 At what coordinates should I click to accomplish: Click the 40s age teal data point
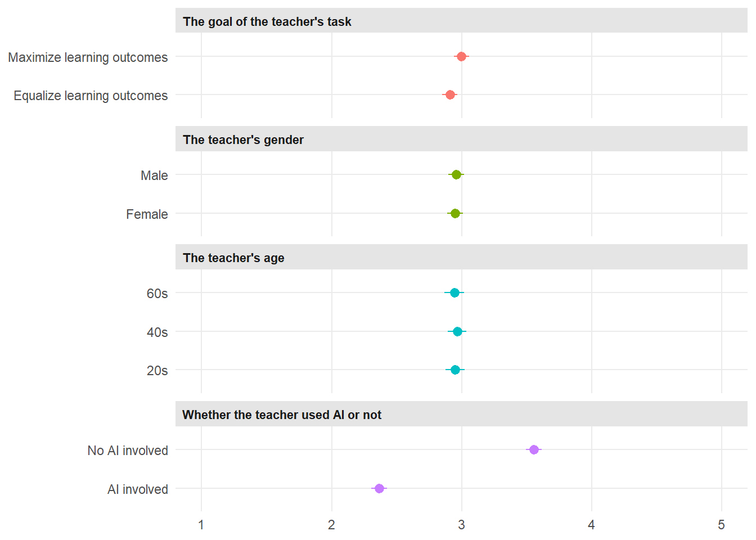[x=457, y=331]
